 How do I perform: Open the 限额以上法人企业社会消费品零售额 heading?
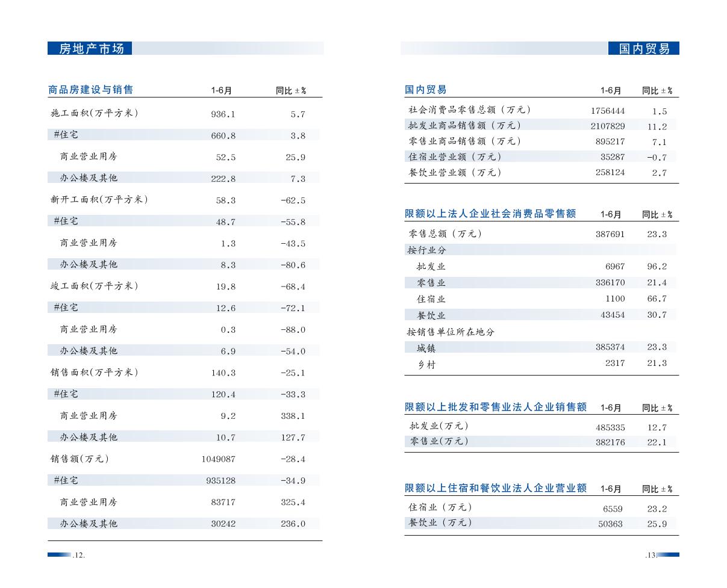click(x=490, y=214)
